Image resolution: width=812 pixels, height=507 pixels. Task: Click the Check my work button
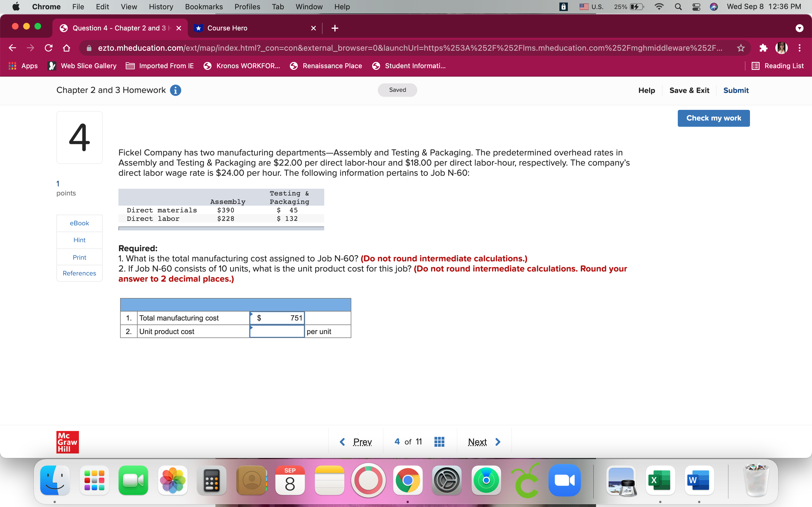(713, 118)
